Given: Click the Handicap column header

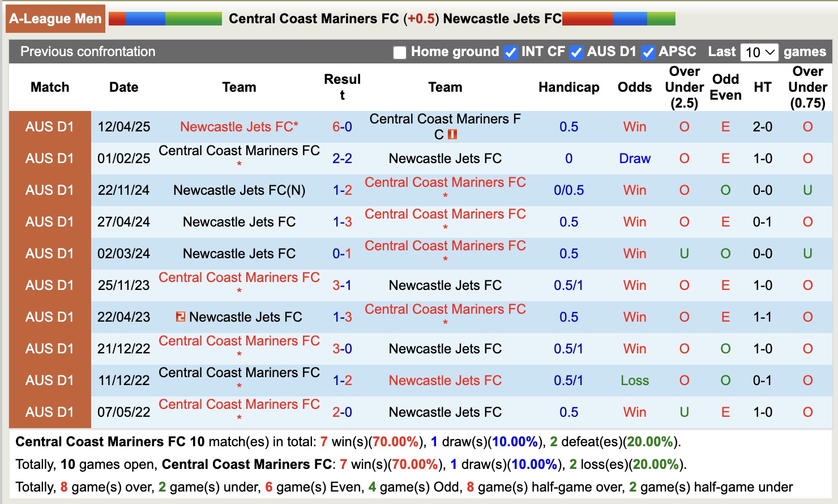Looking at the screenshot, I should pos(568,87).
